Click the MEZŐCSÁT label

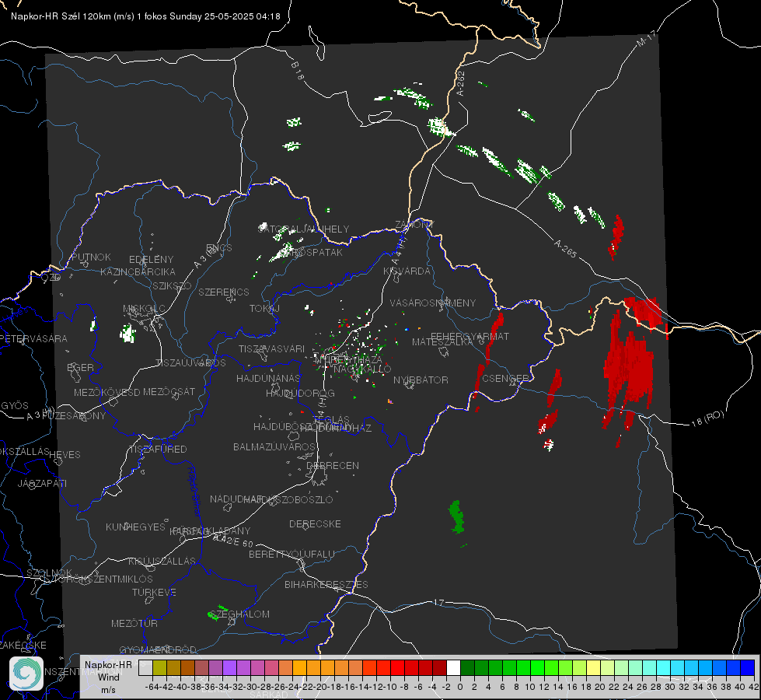pyautogui.click(x=169, y=391)
